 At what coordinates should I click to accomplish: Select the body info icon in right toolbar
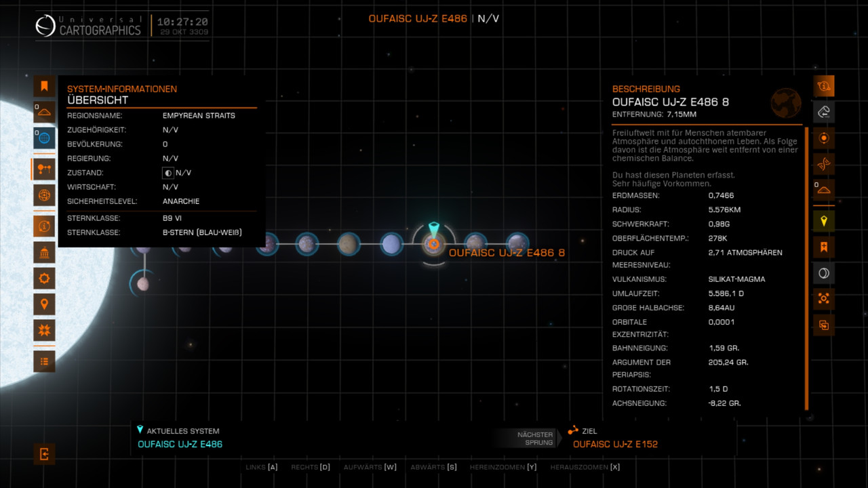[824, 86]
